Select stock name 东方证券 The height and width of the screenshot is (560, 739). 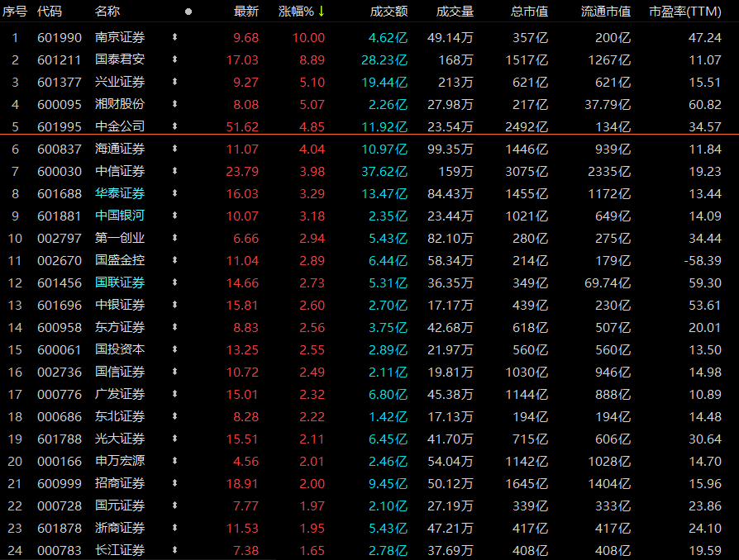(x=120, y=327)
